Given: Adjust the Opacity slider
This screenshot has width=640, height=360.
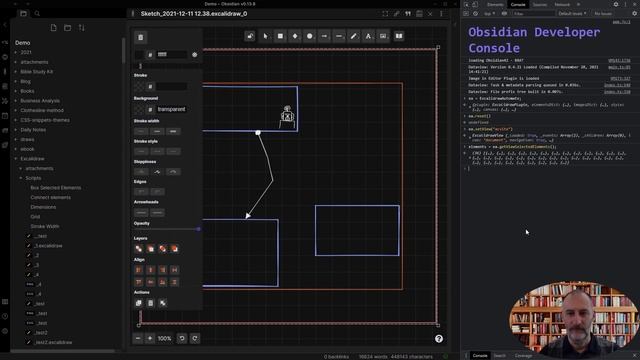Looking at the screenshot, I should click(x=167, y=229).
